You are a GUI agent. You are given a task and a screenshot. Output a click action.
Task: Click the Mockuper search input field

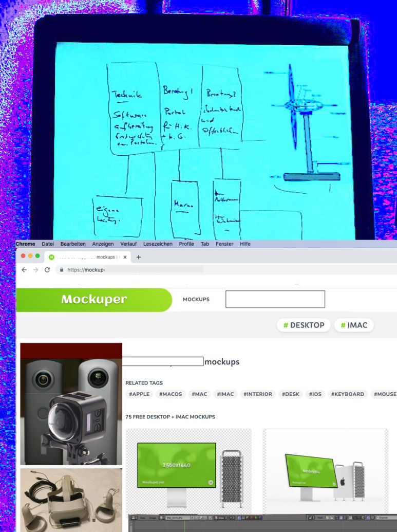[275, 299]
